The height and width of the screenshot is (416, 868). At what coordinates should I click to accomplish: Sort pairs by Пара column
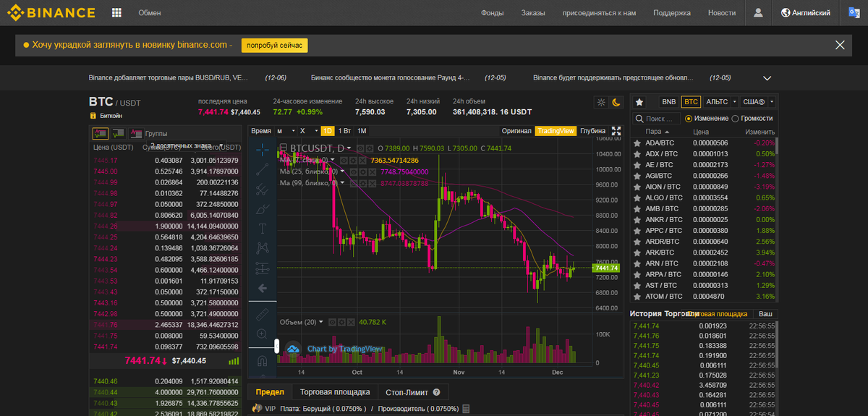tap(657, 132)
